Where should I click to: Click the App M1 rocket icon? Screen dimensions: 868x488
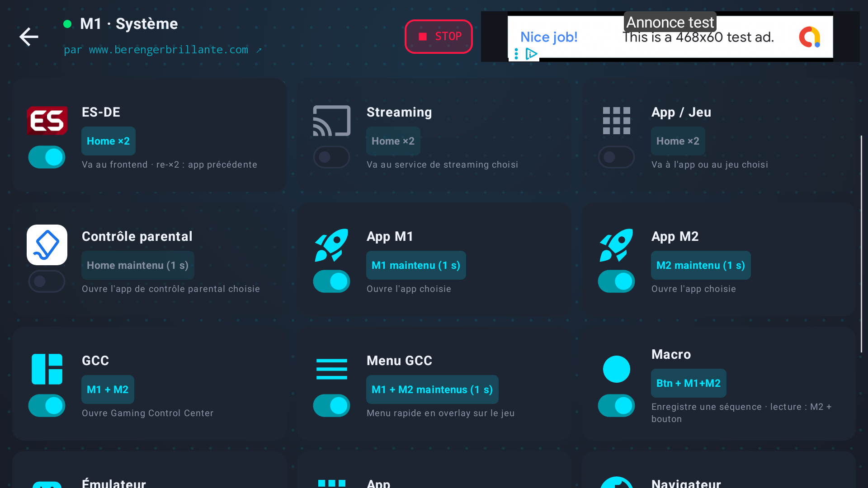click(x=332, y=245)
